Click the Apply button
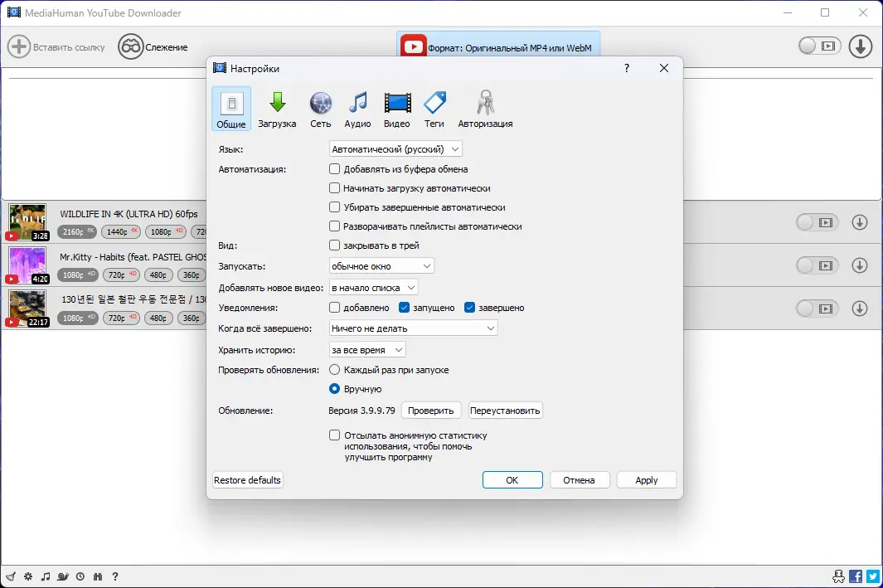This screenshot has width=883, height=588. coord(647,480)
